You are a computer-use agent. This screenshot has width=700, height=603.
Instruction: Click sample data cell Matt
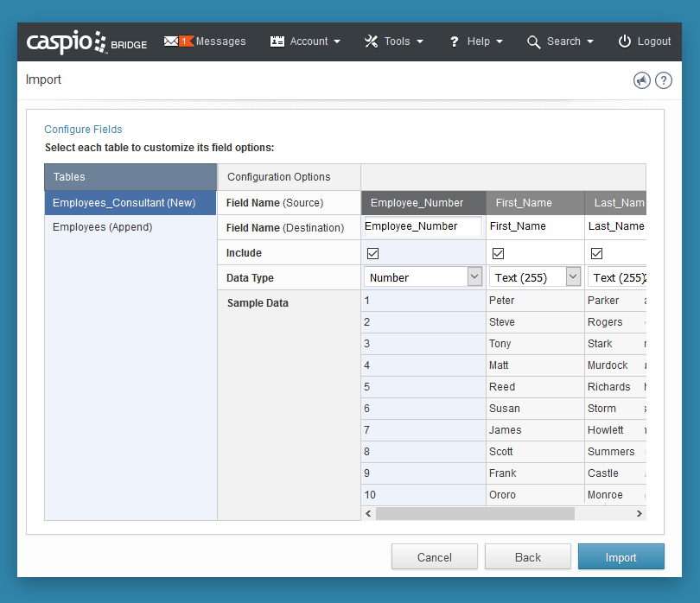tap(535, 365)
